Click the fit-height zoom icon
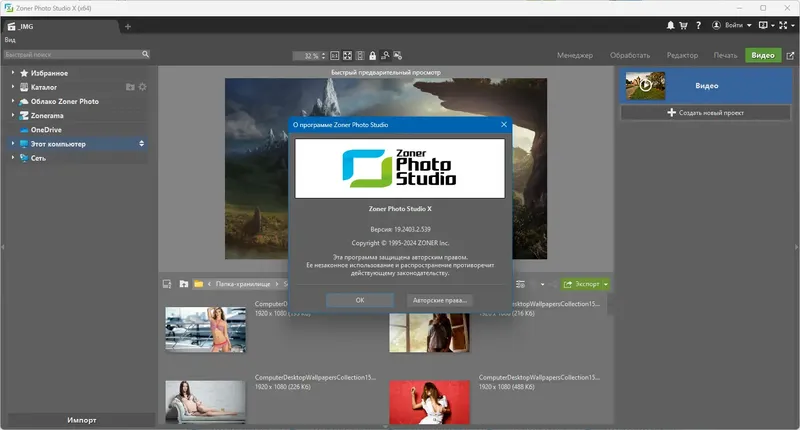Screen dimensions: 800x430 (x=360, y=56)
